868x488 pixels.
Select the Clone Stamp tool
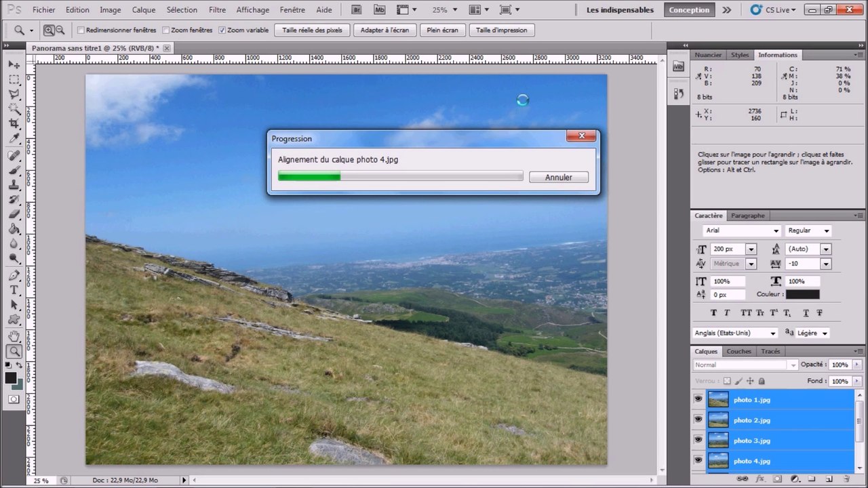point(14,185)
